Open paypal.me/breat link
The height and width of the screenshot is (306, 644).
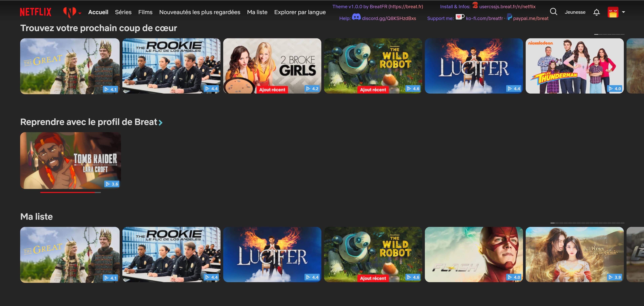(531, 18)
